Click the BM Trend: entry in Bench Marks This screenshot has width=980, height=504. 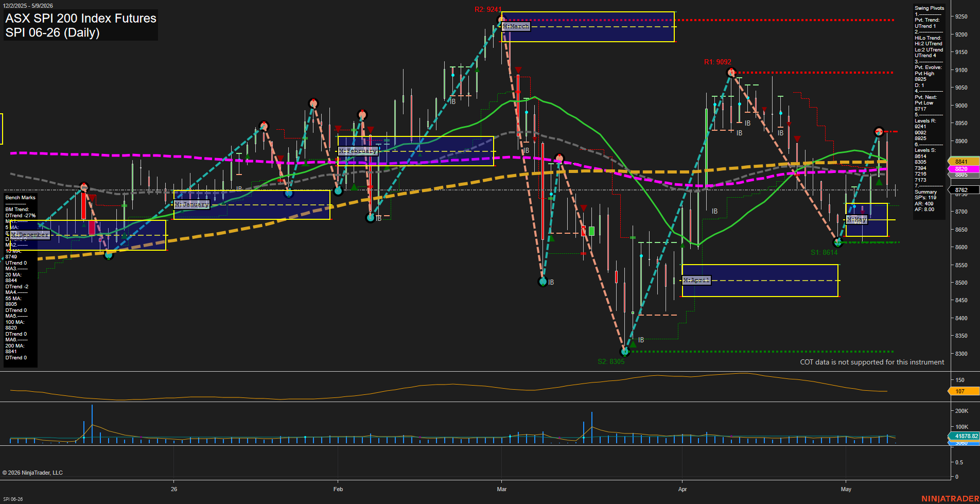17,210
